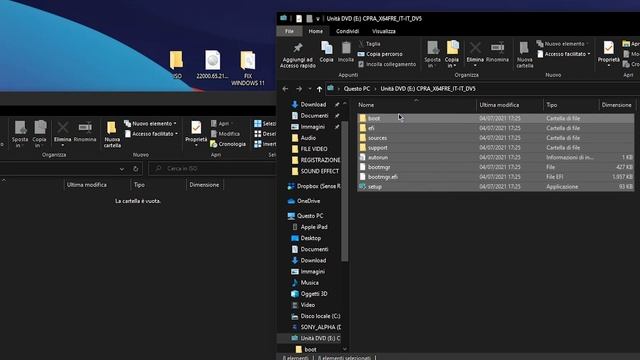Open the File tab

point(289,31)
